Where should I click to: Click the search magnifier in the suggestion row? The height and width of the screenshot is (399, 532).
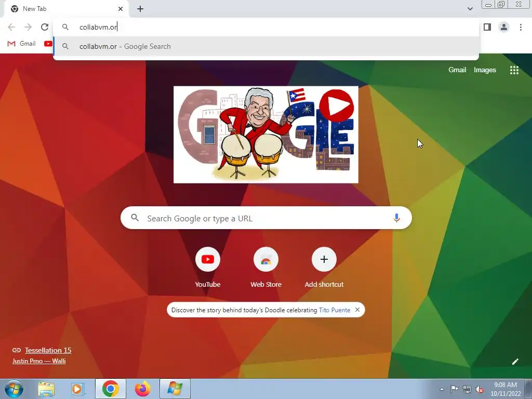pyautogui.click(x=65, y=46)
